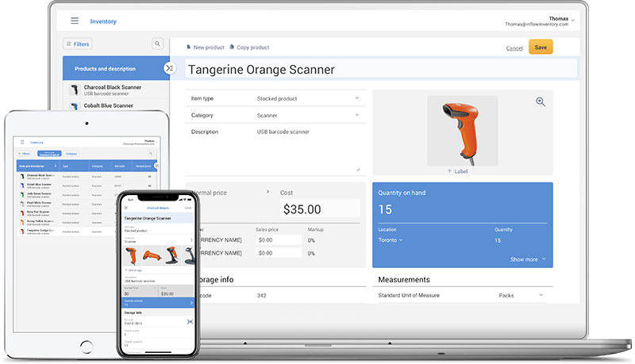Select Pearl White Scanner row on tablet

(67, 204)
